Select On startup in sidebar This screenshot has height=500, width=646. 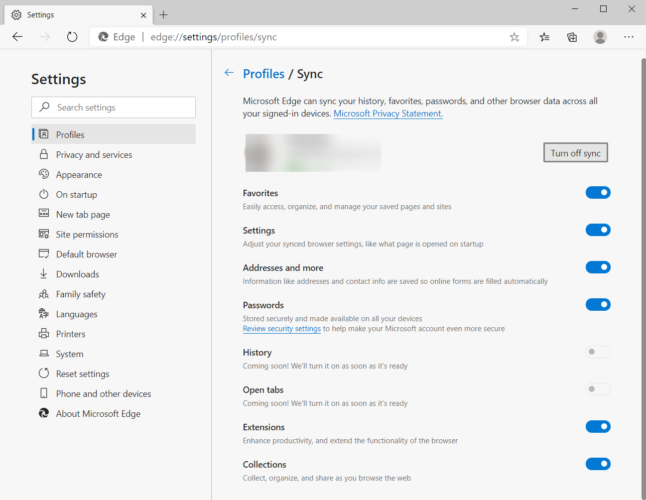coord(114,194)
